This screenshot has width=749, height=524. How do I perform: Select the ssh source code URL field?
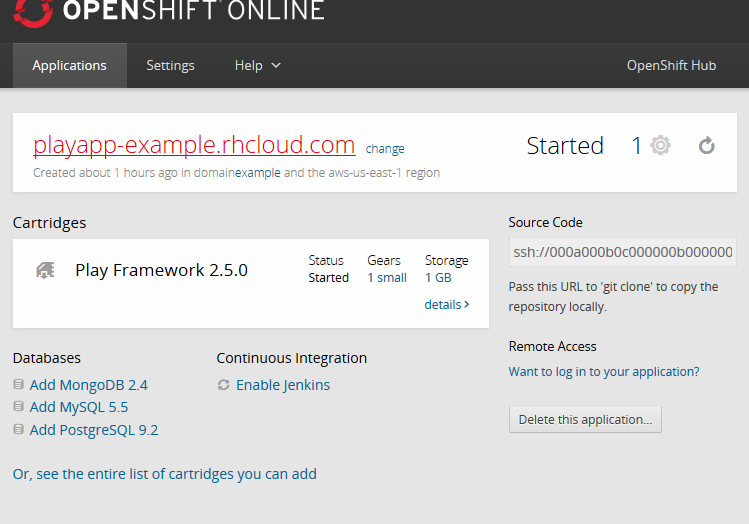click(622, 252)
